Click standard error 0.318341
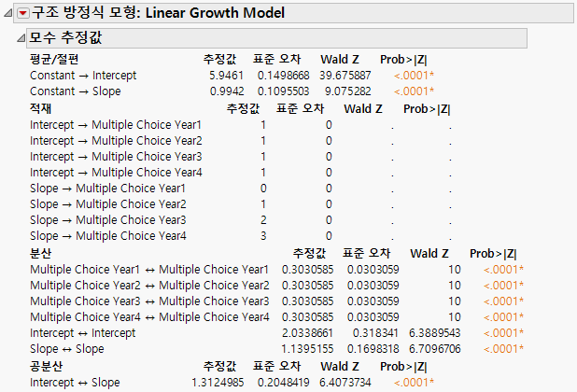The width and height of the screenshot is (577, 392). coord(375,333)
